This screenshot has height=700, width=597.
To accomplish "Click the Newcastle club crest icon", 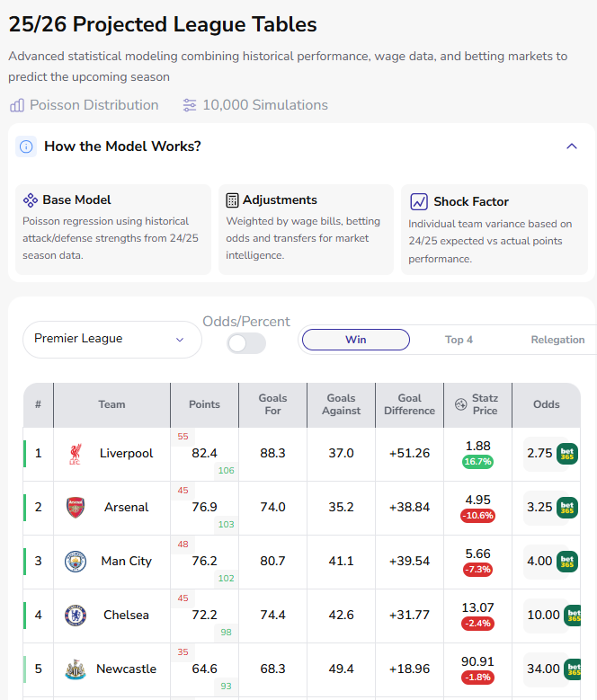I will coord(76,669).
